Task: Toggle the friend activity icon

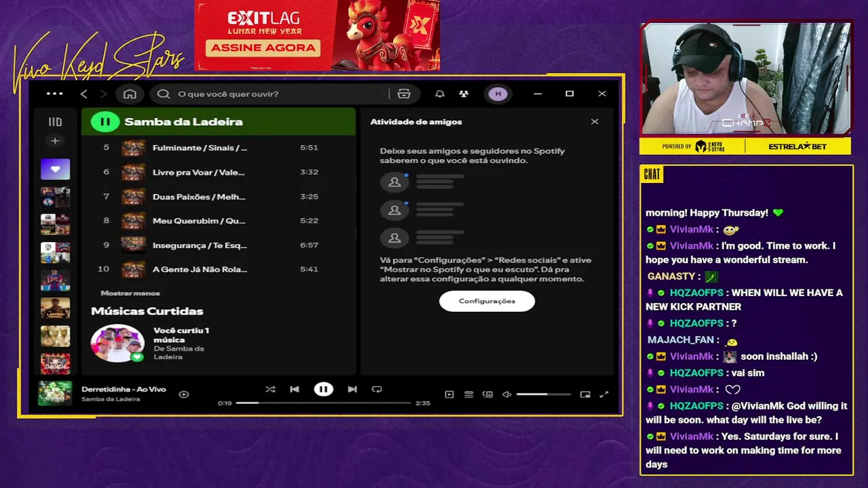Action: 463,94
